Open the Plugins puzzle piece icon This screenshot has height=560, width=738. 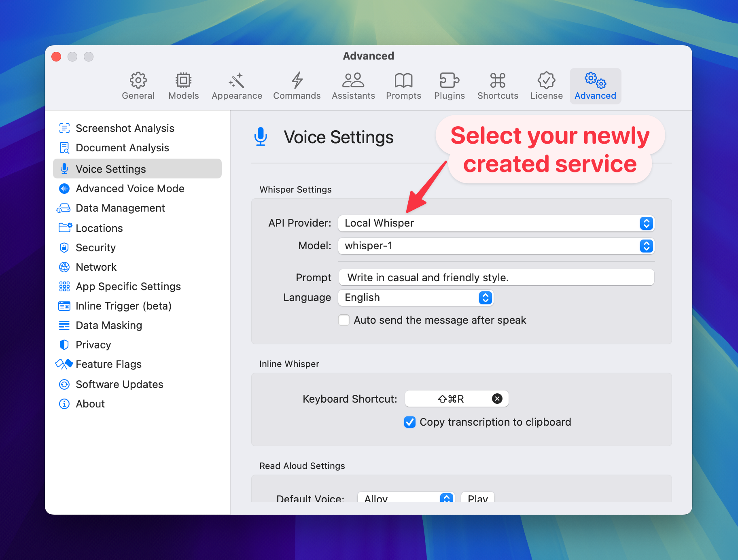pos(449,80)
